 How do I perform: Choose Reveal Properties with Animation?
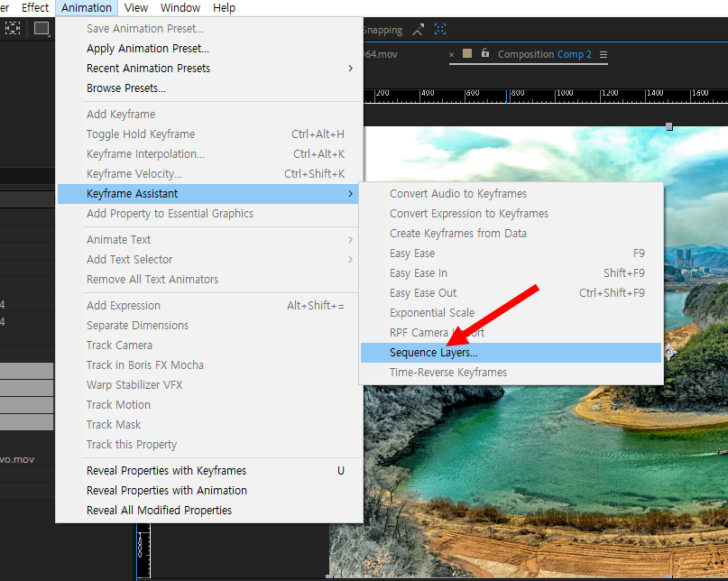pyautogui.click(x=209, y=491)
